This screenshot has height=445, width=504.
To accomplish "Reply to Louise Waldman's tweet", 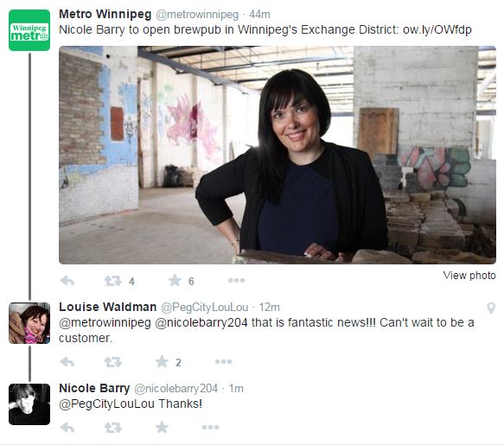I will [x=67, y=362].
